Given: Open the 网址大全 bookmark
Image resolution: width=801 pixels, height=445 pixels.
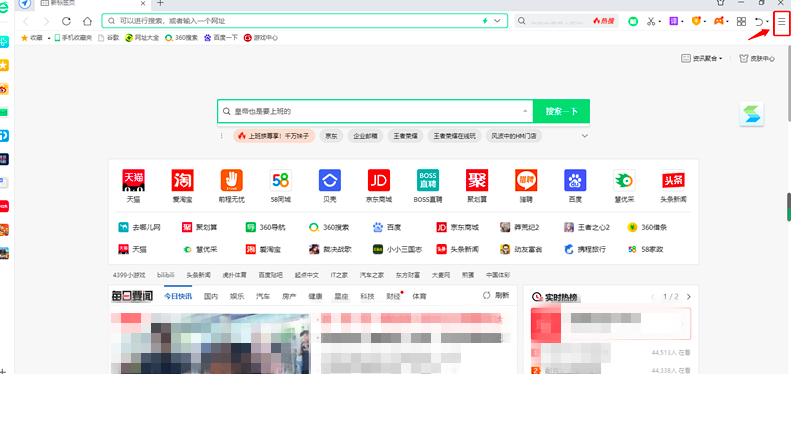Looking at the screenshot, I should click(142, 37).
